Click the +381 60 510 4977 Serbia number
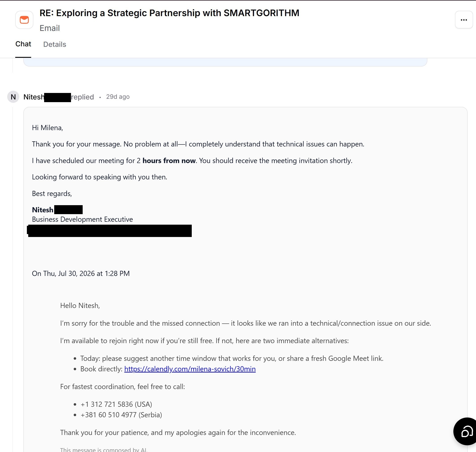The width and height of the screenshot is (476, 452). coord(121,415)
